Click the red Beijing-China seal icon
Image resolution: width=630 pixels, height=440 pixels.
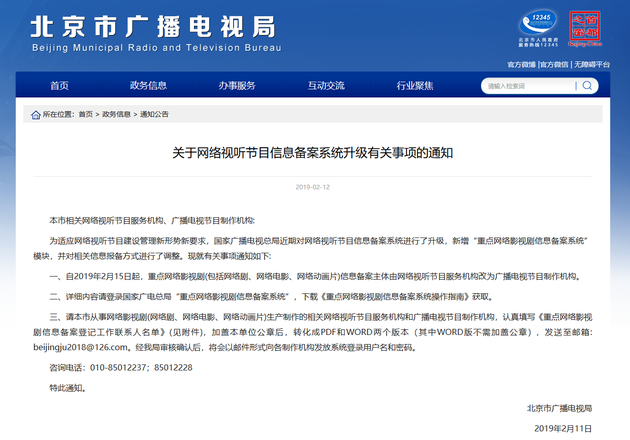coord(585,29)
